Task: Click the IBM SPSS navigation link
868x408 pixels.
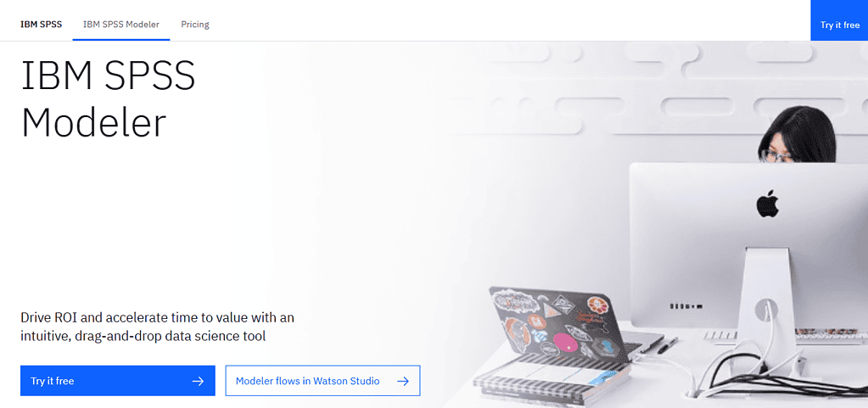Action: pos(41,25)
